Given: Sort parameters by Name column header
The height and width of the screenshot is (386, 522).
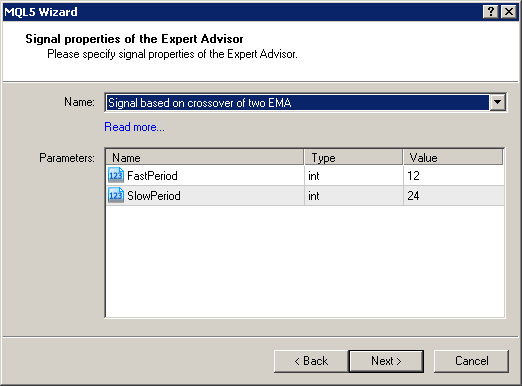Looking at the screenshot, I should coord(205,157).
